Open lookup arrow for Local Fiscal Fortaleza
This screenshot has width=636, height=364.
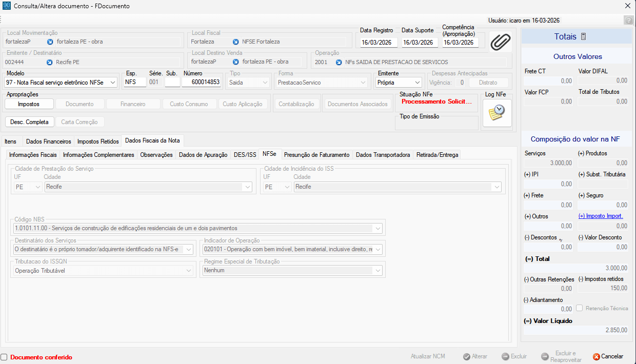pyautogui.click(x=235, y=42)
